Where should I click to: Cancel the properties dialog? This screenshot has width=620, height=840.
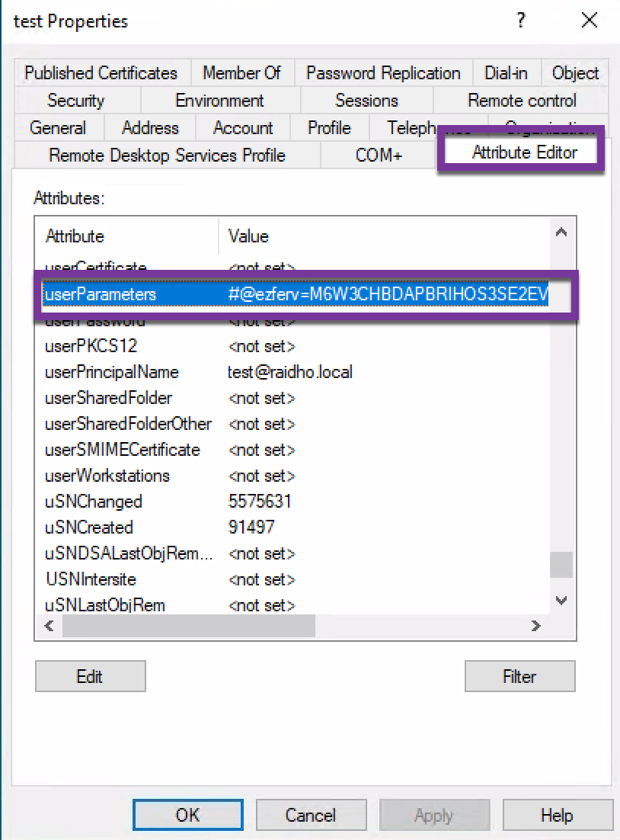pyautogui.click(x=311, y=814)
